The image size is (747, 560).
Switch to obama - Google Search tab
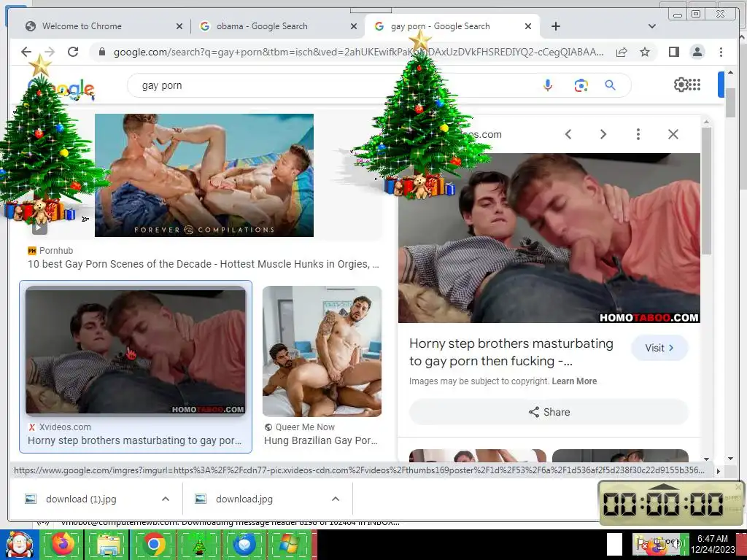(277, 26)
